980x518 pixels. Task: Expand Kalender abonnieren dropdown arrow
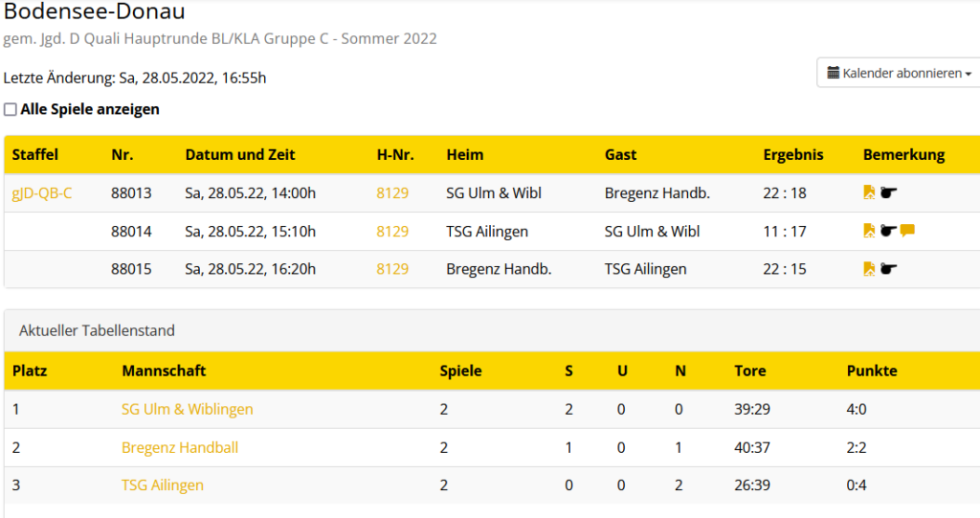point(969,74)
